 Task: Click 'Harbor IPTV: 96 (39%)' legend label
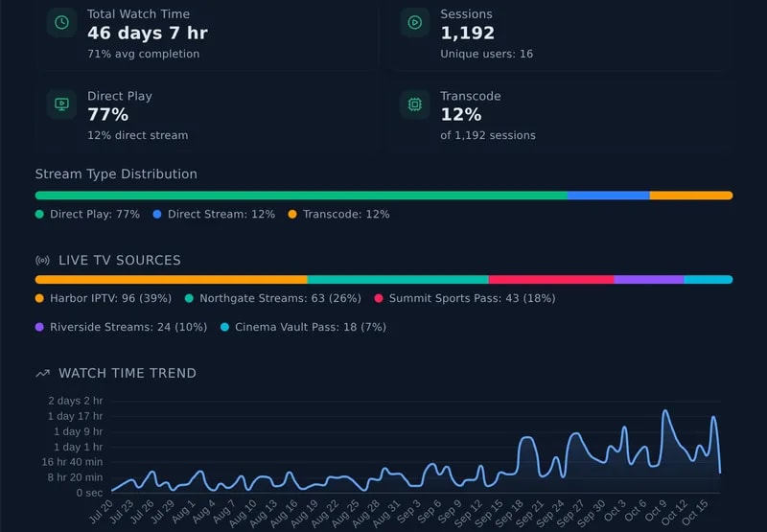(111, 298)
